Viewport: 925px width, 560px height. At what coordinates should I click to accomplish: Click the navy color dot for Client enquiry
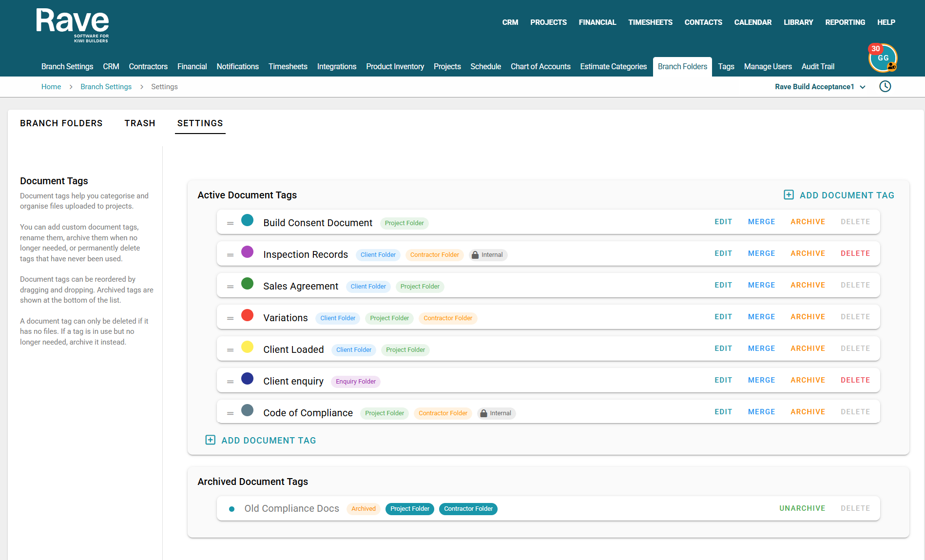point(248,379)
